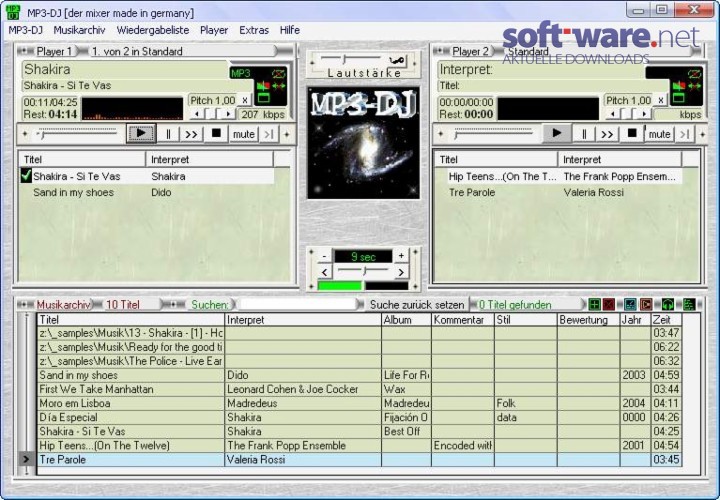Toggle checkbox for Shakira - Si Te Vas
Viewport: 720px width, 500px height.
pyautogui.click(x=26, y=176)
